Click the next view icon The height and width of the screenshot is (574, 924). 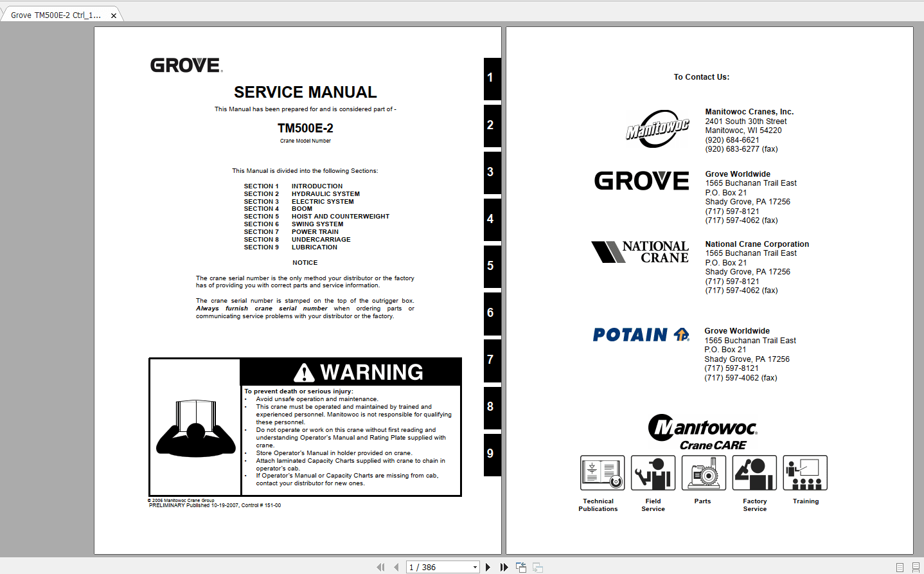pyautogui.click(x=537, y=567)
